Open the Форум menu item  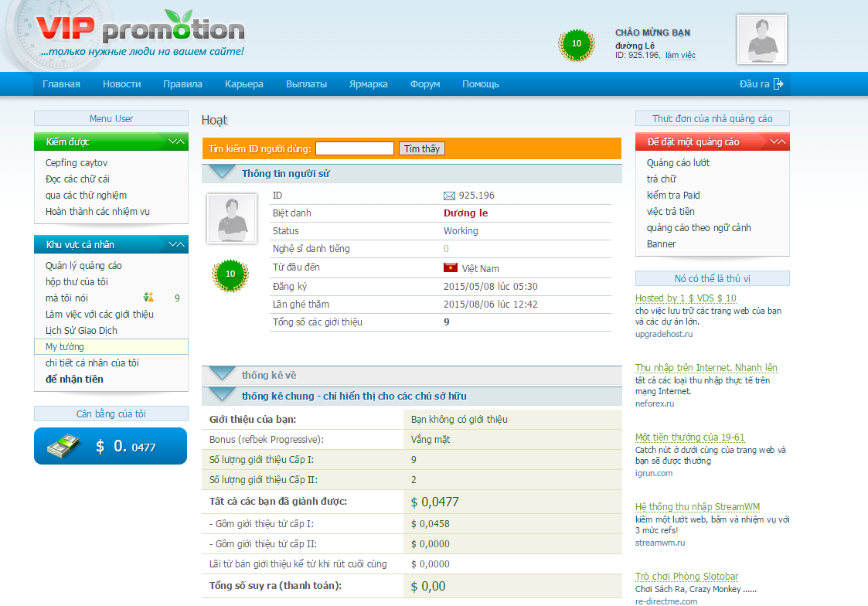(x=425, y=84)
